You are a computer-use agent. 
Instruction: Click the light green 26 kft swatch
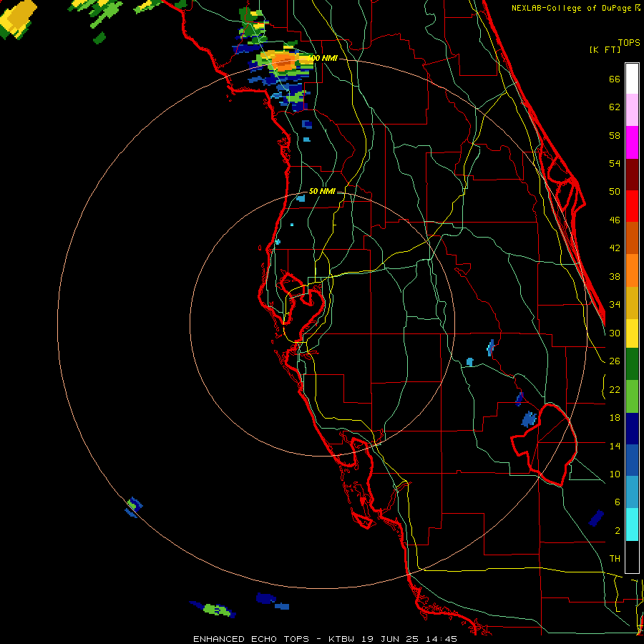632,396
